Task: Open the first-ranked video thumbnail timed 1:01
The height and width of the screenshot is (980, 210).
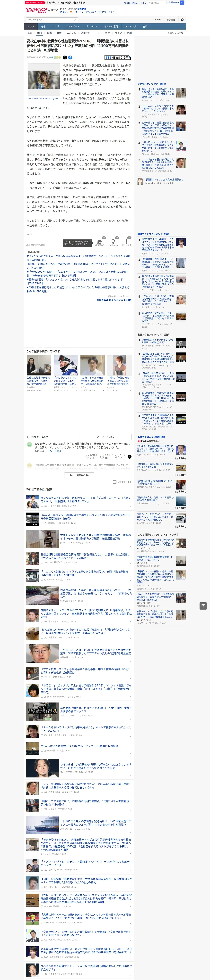Action: coord(181,343)
